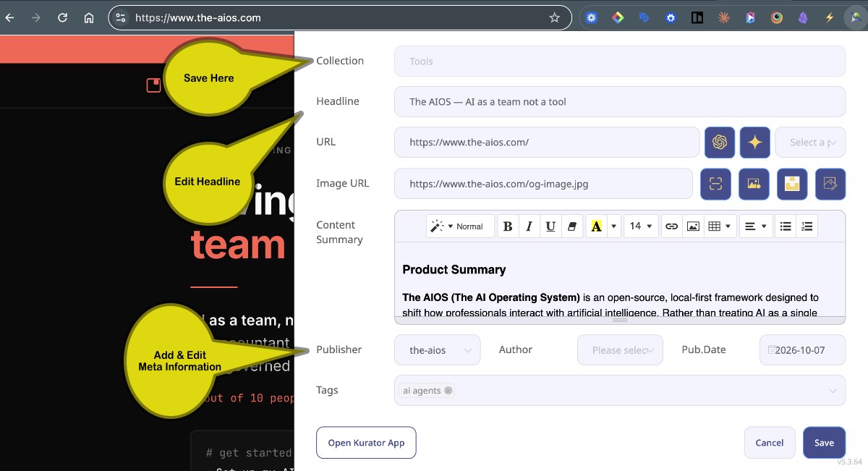Viewport: 868px width, 471px height.
Task: Apply yellow highlight color to text
Action: 596,226
